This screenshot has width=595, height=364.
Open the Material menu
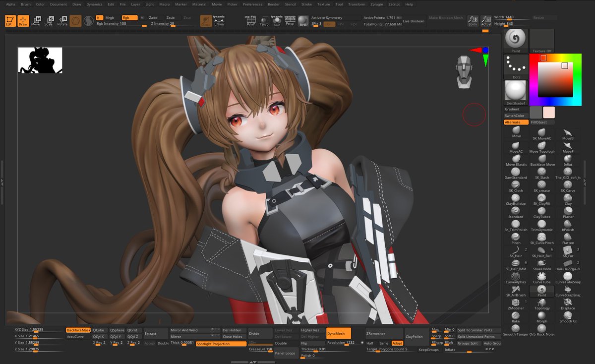tap(199, 4)
